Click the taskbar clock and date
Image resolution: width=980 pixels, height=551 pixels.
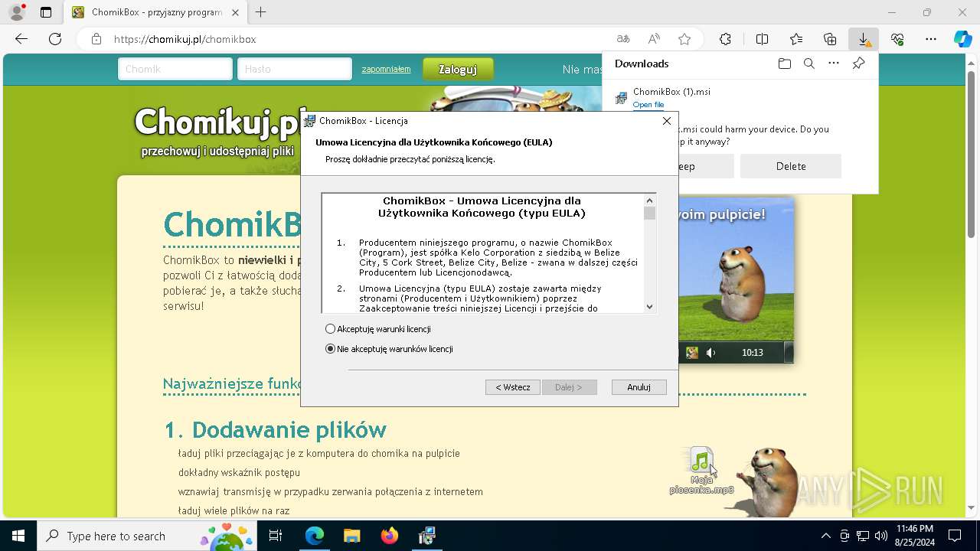coord(914,536)
